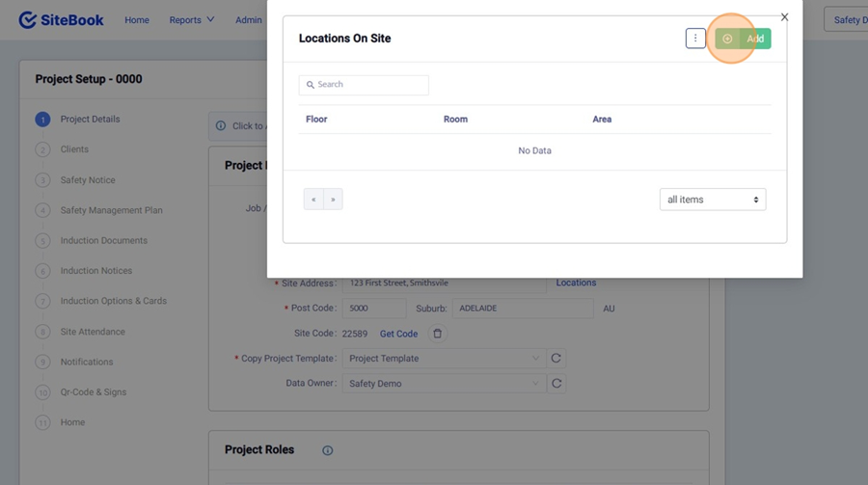
Task: Go to next page in pagination
Action: tap(333, 200)
